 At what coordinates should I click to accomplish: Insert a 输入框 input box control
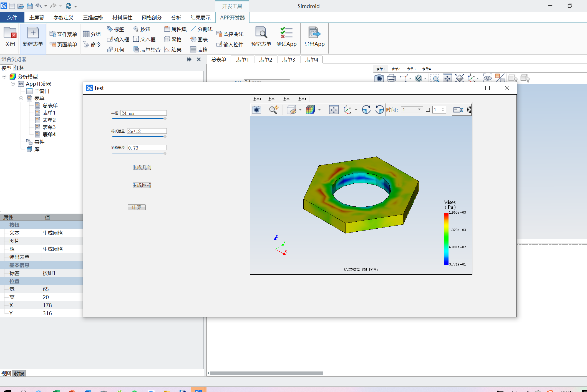pyautogui.click(x=118, y=39)
